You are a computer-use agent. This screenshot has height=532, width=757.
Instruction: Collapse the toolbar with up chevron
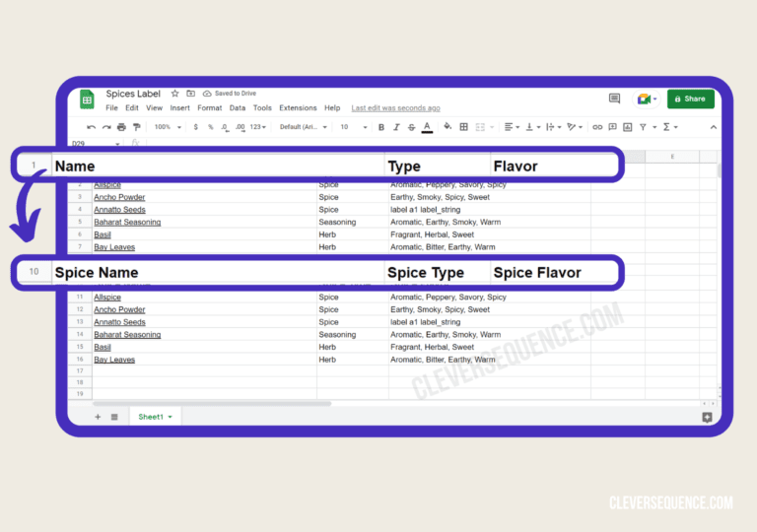pyautogui.click(x=713, y=127)
